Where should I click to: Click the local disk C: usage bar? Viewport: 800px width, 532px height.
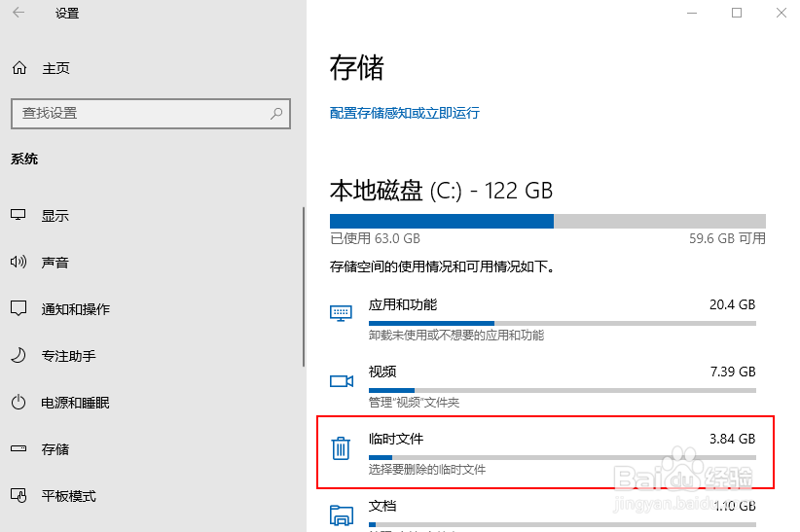click(547, 221)
